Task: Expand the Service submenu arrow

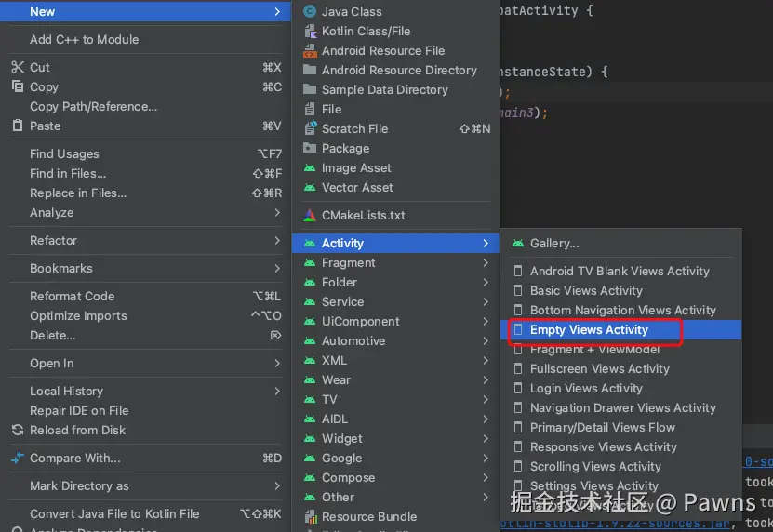Action: click(x=486, y=301)
